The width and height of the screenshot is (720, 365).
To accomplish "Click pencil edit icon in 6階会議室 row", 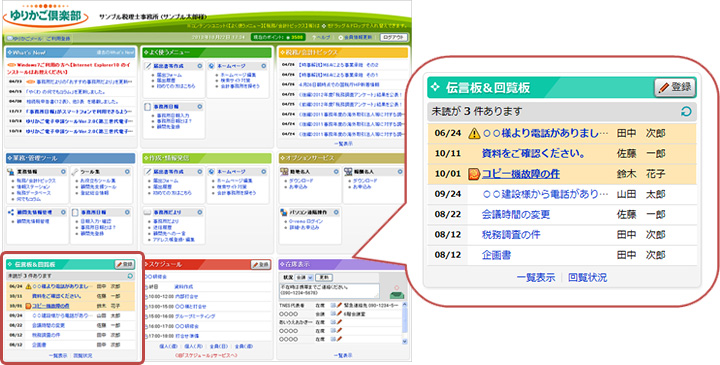I will click(x=340, y=313).
